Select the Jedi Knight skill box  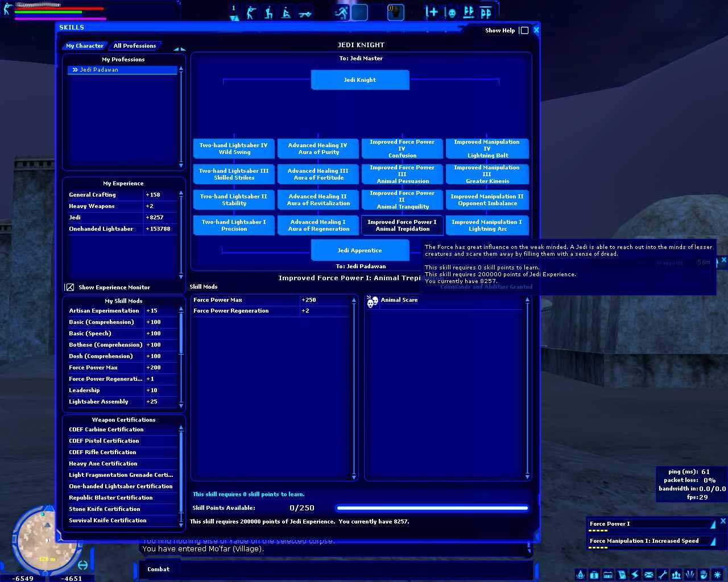click(360, 80)
